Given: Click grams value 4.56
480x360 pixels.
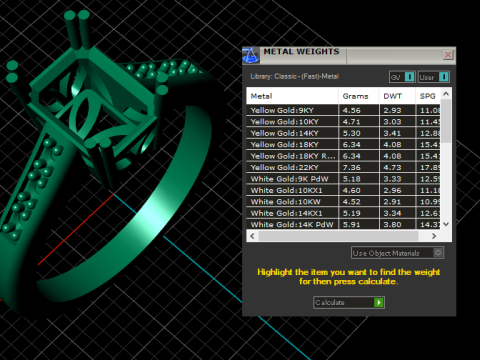Looking at the screenshot, I should tap(351, 110).
